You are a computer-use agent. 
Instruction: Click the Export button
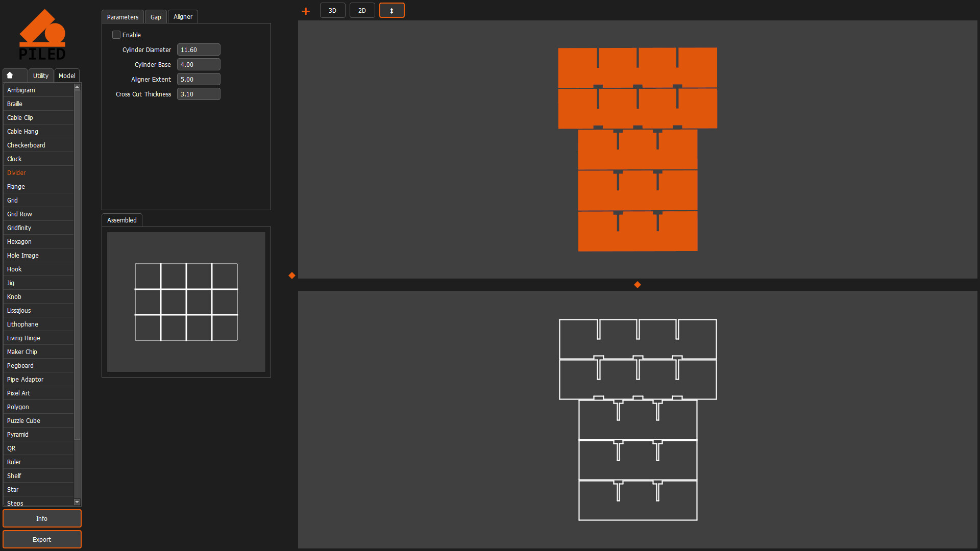(x=42, y=540)
